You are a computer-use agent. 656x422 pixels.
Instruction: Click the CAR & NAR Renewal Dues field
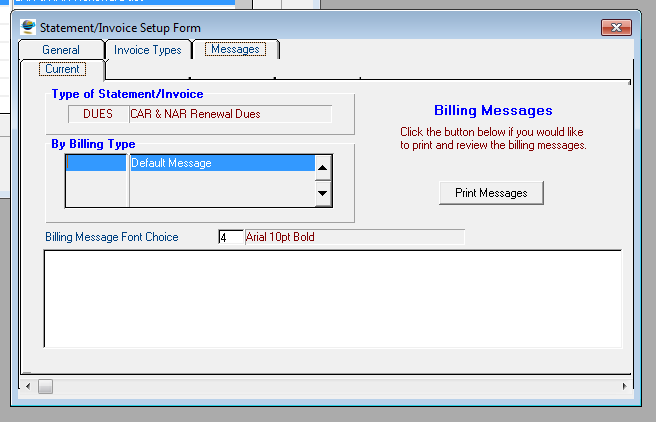pyautogui.click(x=229, y=114)
